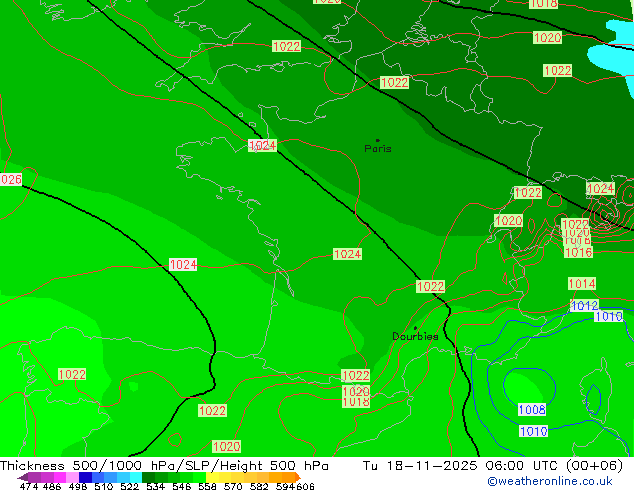Click the Paris city label

[378, 148]
